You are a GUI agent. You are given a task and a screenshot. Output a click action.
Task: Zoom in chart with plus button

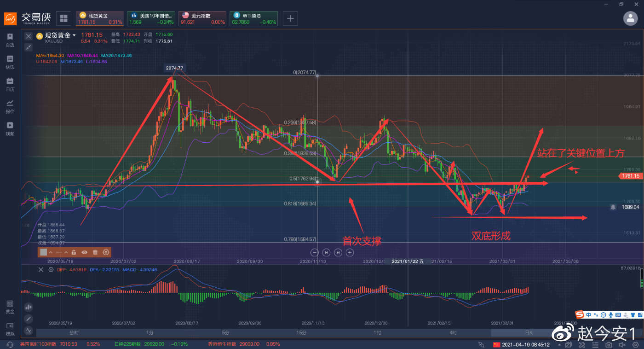(x=350, y=252)
